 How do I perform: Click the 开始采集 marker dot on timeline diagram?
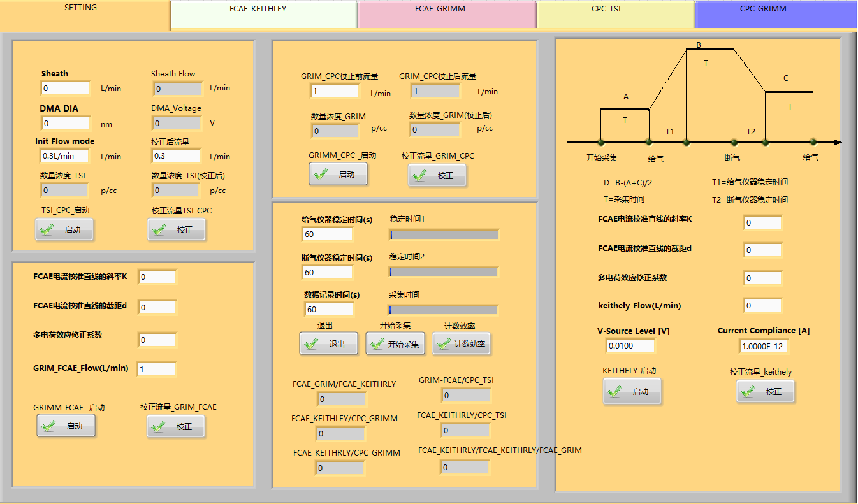[600, 142]
